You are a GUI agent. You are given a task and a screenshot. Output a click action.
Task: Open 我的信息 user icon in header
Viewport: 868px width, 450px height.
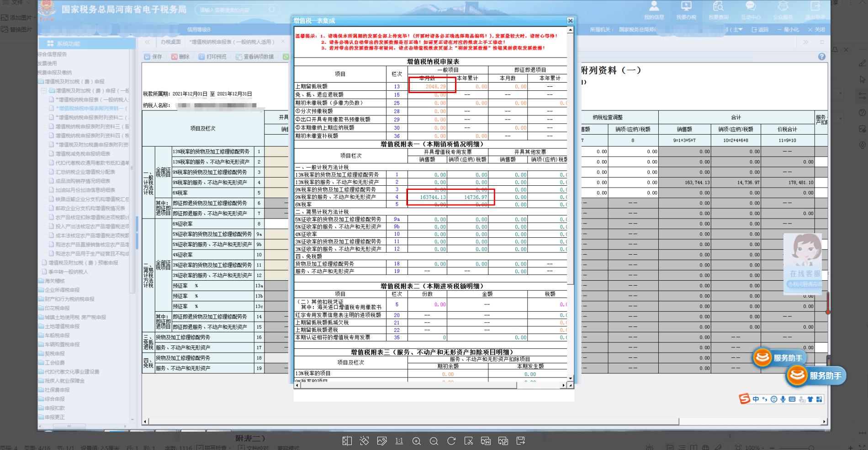pos(654,10)
